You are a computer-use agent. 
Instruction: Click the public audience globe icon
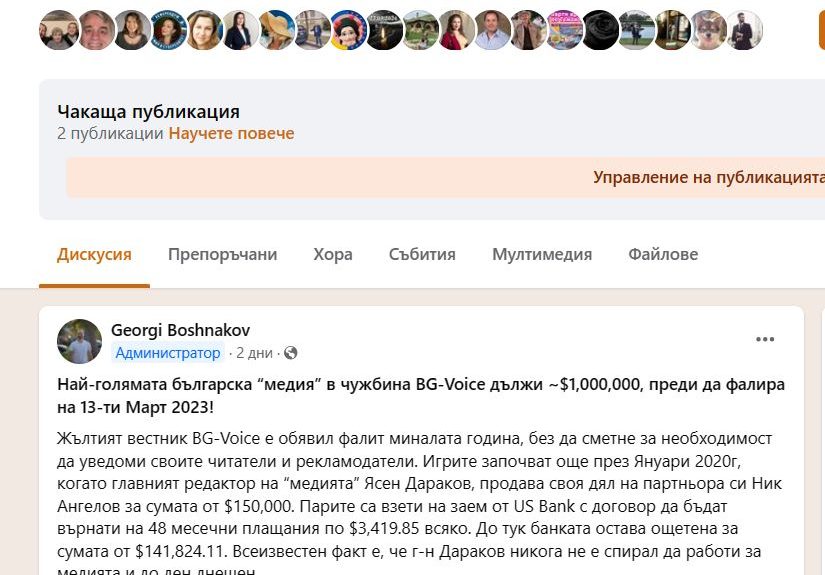coord(291,353)
